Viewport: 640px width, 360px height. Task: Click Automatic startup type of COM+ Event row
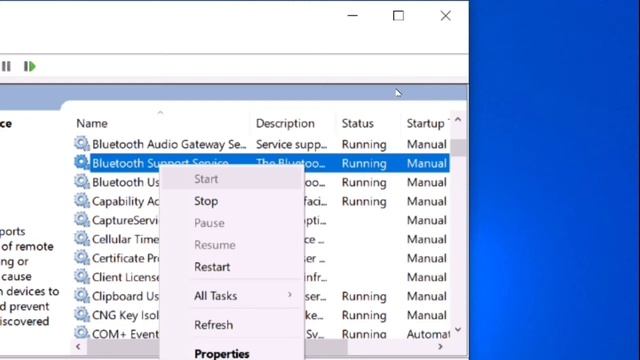point(428,334)
